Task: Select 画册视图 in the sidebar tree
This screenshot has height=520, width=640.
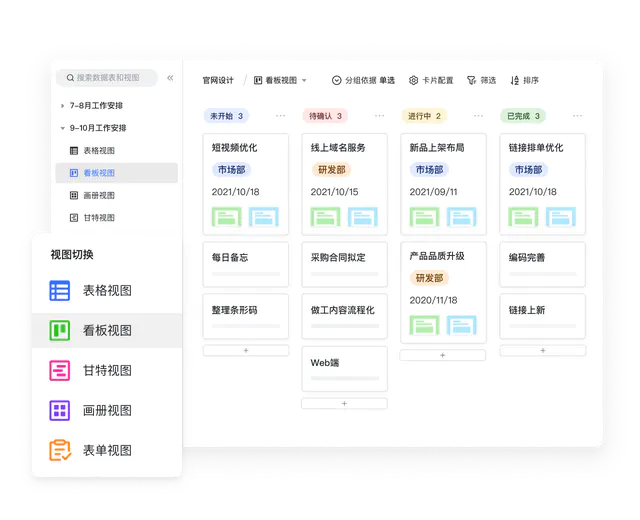Action: [98, 195]
